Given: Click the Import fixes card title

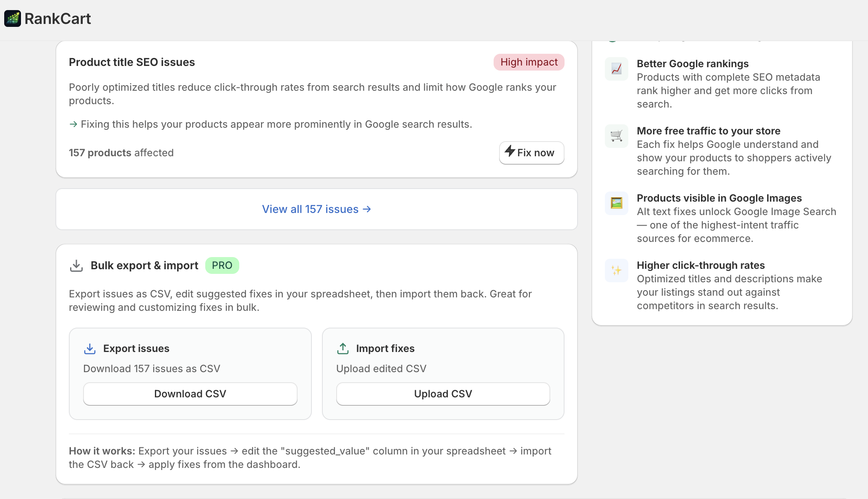Looking at the screenshot, I should point(385,349).
